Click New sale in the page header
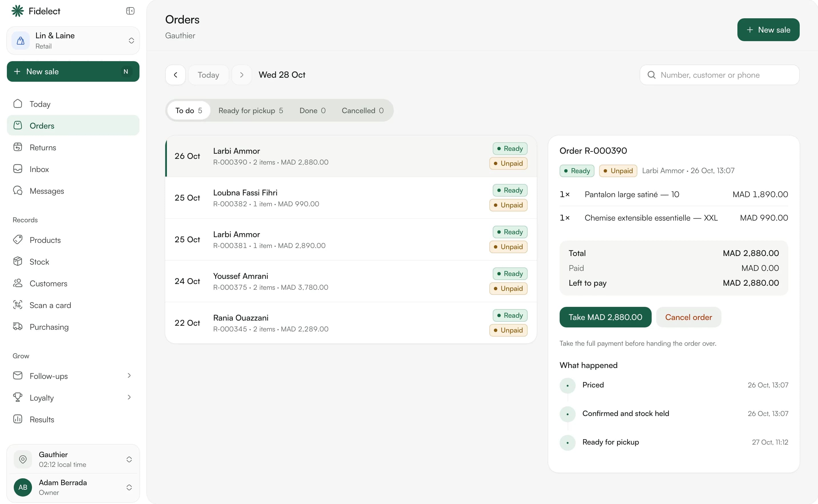 click(x=768, y=30)
